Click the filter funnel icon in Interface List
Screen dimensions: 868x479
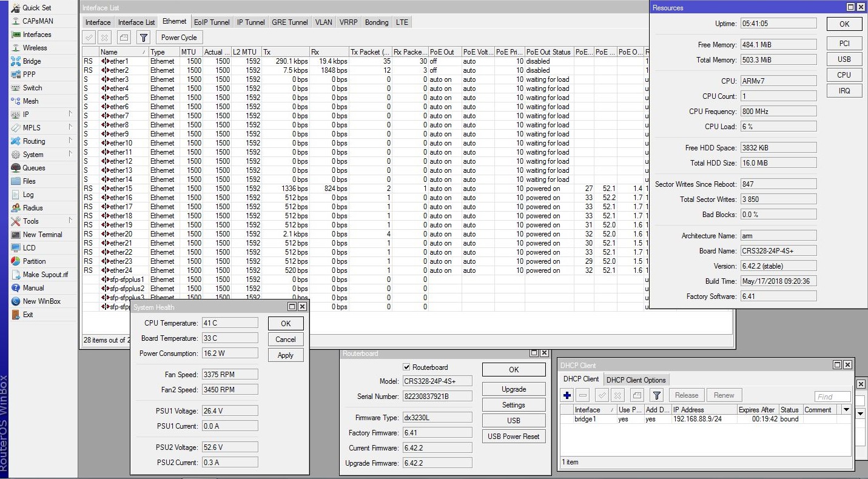(143, 38)
